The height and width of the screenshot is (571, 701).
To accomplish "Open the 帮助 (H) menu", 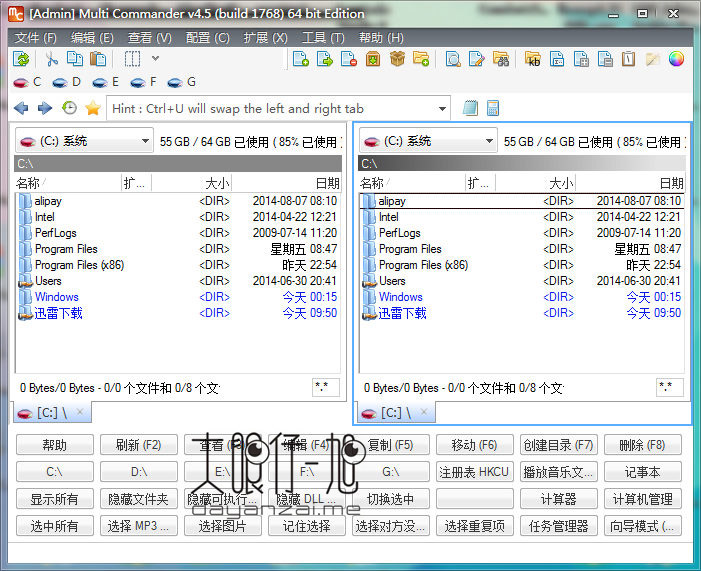I will tap(381, 38).
